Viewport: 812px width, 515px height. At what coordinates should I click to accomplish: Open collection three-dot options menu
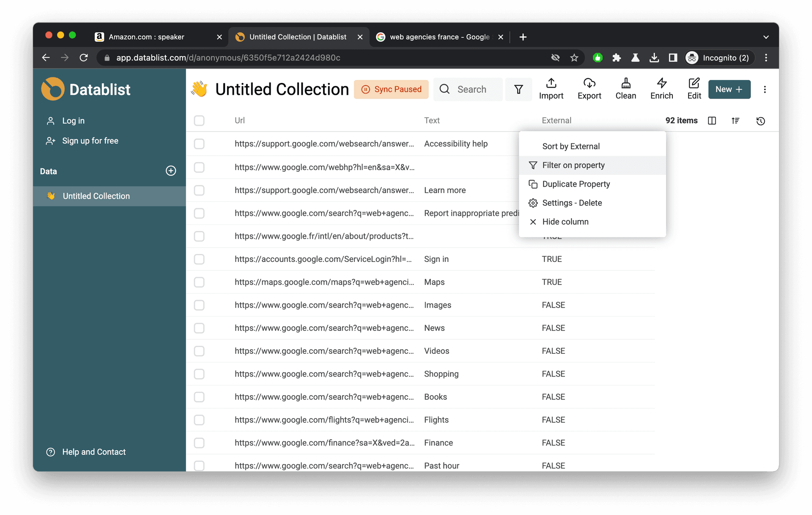click(x=765, y=89)
